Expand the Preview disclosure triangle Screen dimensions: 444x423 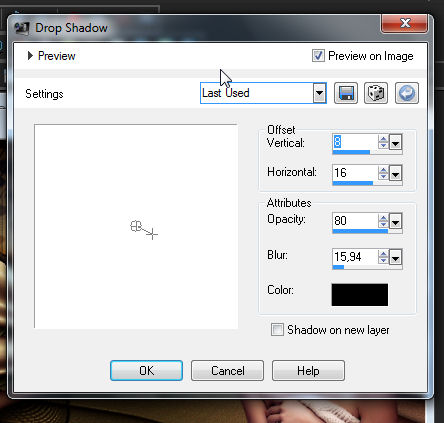30,56
